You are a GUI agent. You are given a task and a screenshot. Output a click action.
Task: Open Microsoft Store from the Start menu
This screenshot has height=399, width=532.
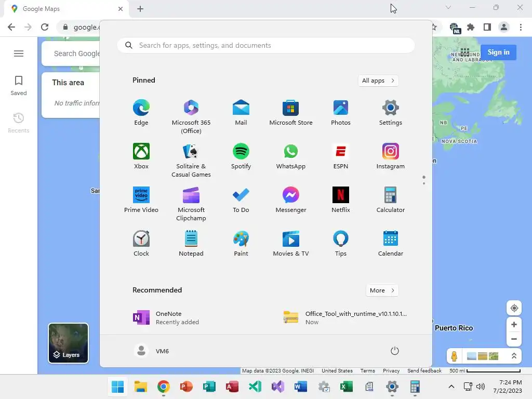[291, 113]
